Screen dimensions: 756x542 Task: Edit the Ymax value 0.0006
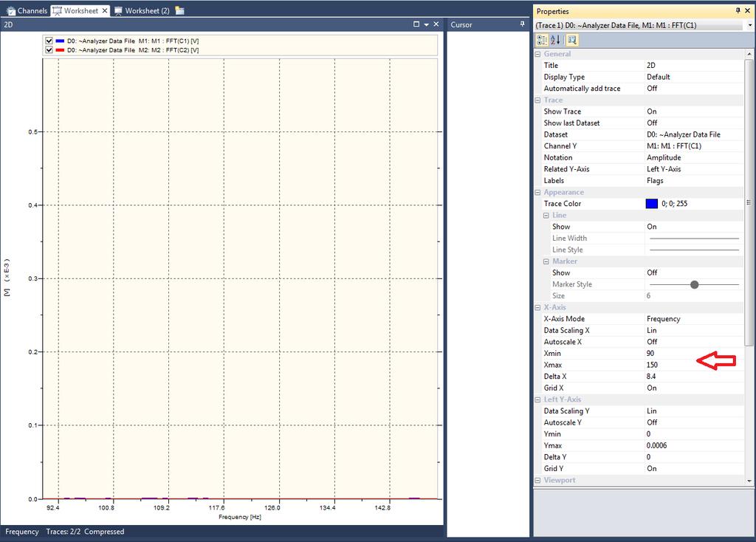(694, 445)
